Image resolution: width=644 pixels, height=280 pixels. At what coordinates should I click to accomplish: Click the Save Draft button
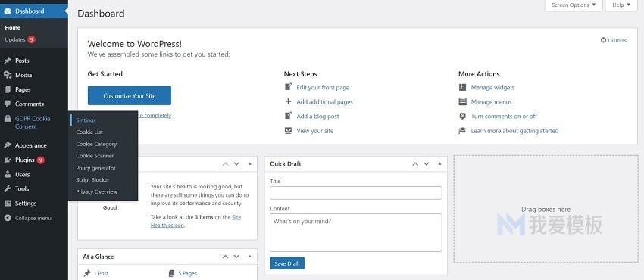coord(287,263)
